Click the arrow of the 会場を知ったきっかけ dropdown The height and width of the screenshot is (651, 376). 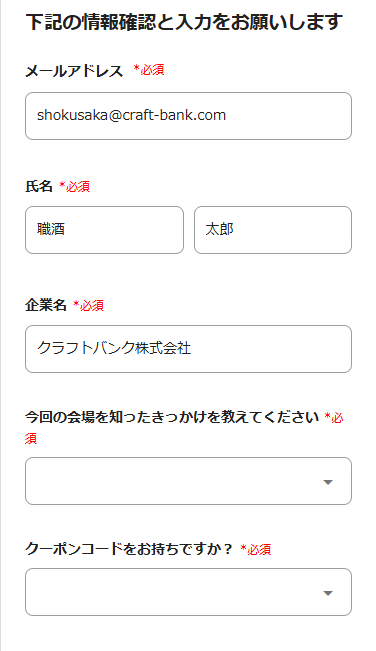pyautogui.click(x=328, y=482)
